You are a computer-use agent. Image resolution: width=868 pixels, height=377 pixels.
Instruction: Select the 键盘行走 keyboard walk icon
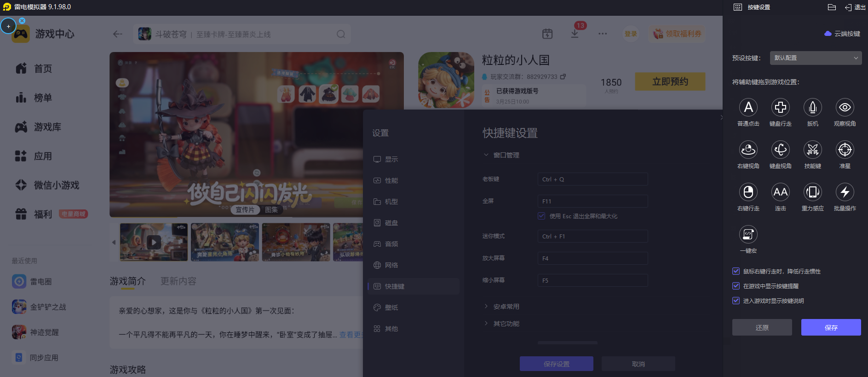point(780,107)
